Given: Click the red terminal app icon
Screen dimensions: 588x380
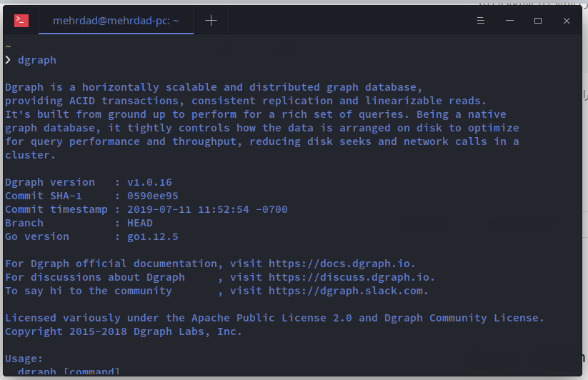Looking at the screenshot, I should (x=21, y=21).
